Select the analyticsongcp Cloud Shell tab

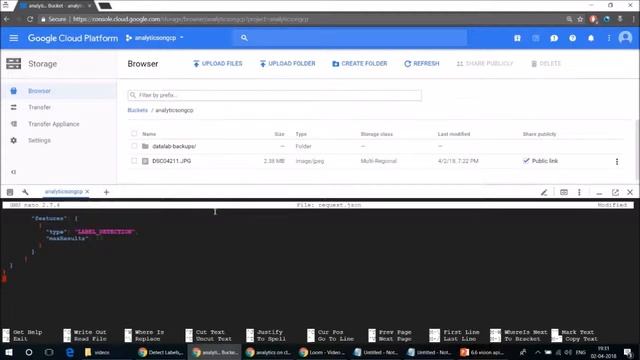coord(64,192)
